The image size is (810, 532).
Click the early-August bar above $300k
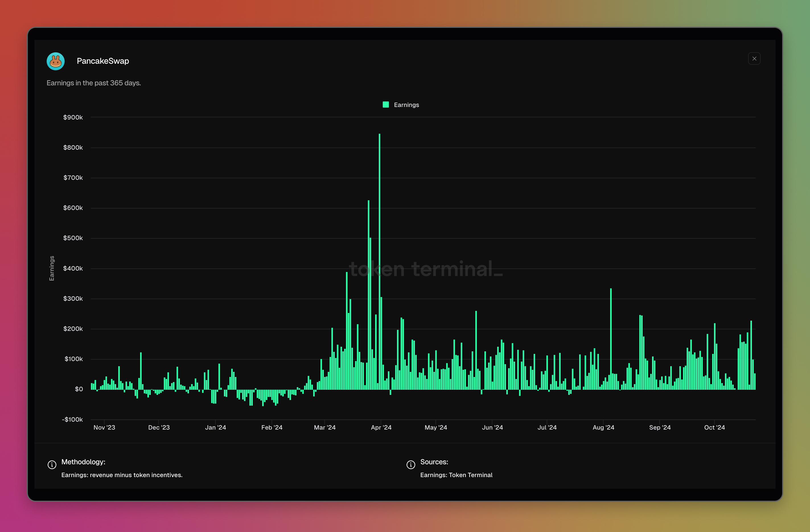(611, 339)
